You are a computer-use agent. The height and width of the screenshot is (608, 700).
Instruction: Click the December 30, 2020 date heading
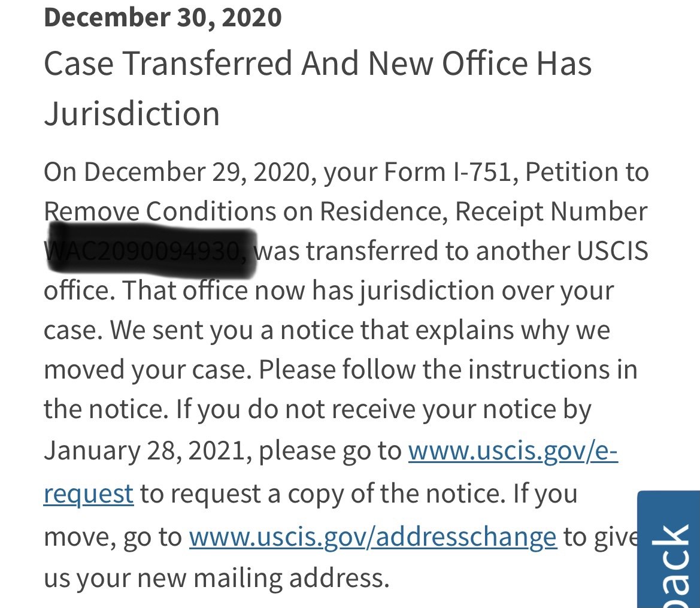pyautogui.click(x=163, y=17)
